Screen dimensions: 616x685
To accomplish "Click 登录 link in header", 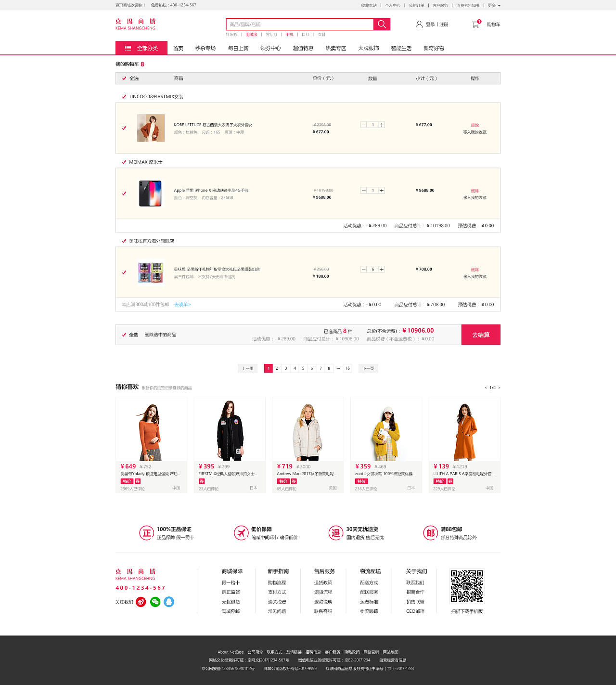I will tap(430, 24).
